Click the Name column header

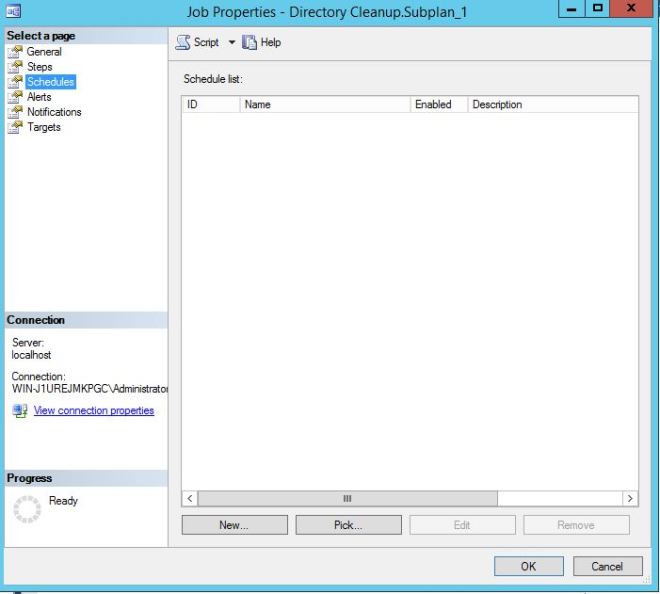(324, 104)
